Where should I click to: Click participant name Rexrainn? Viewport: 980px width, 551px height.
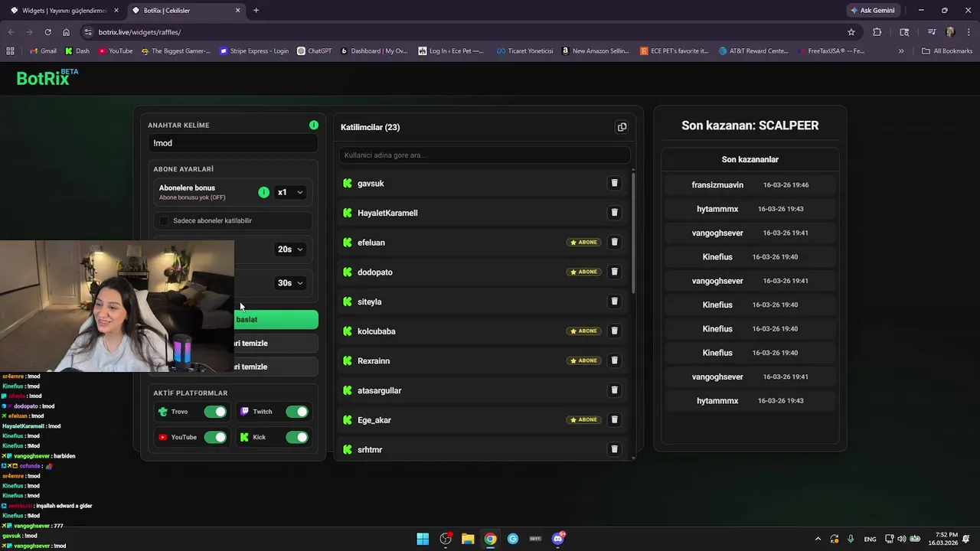[x=374, y=360]
